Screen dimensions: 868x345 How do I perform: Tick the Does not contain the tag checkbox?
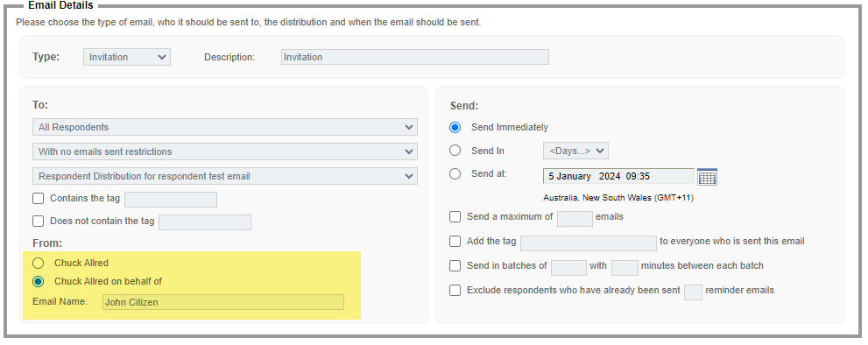pos(39,222)
